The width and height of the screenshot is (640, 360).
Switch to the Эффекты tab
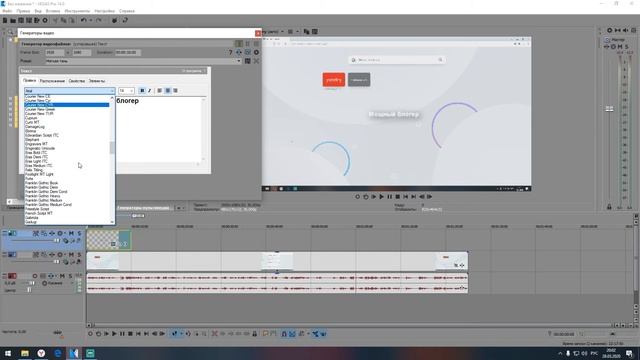pyautogui.click(x=97, y=81)
